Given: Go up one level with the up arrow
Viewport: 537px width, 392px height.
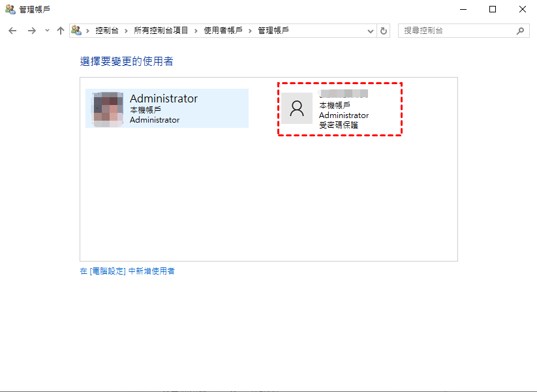Looking at the screenshot, I should [x=61, y=31].
